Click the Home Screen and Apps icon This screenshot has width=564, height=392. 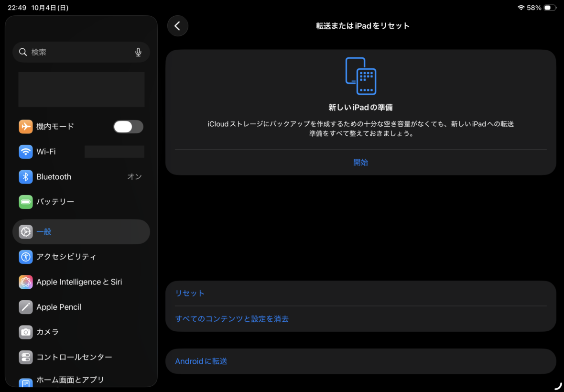[x=25, y=382]
